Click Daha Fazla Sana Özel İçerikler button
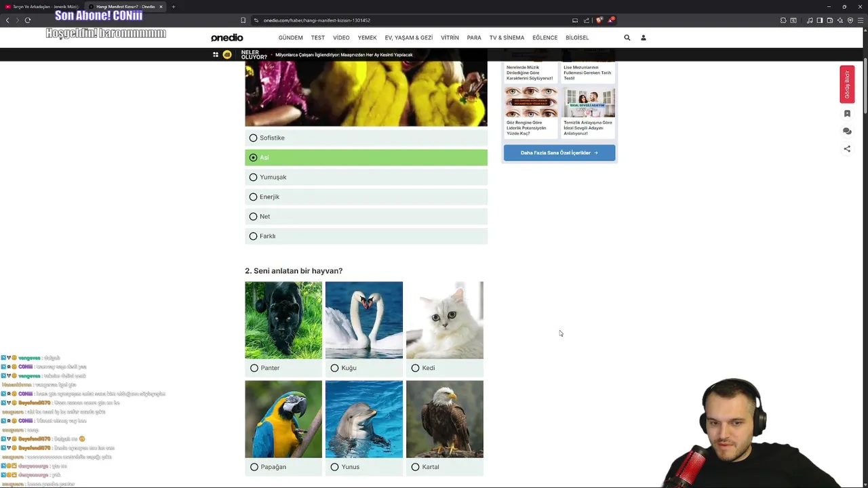The image size is (868, 488). [x=559, y=152]
